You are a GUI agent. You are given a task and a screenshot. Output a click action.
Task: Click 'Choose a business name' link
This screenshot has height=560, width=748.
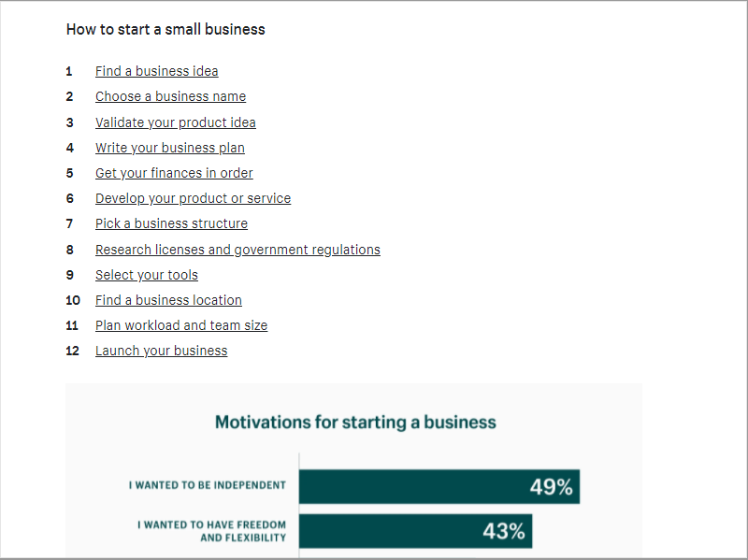click(170, 96)
